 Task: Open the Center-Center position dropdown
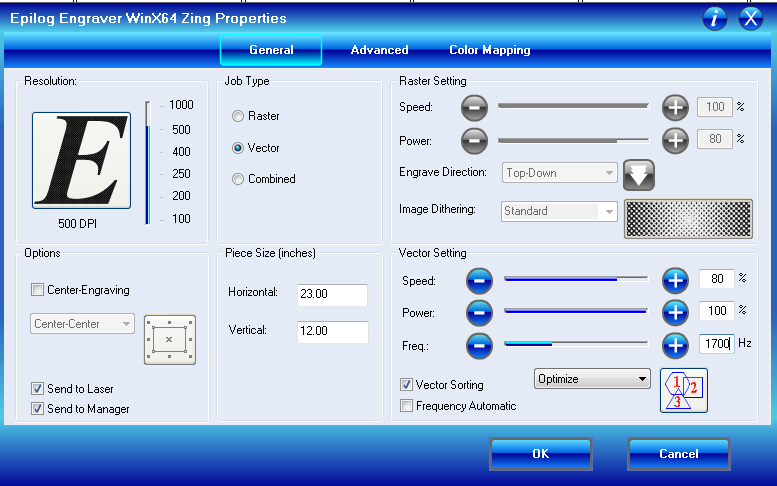coord(82,324)
